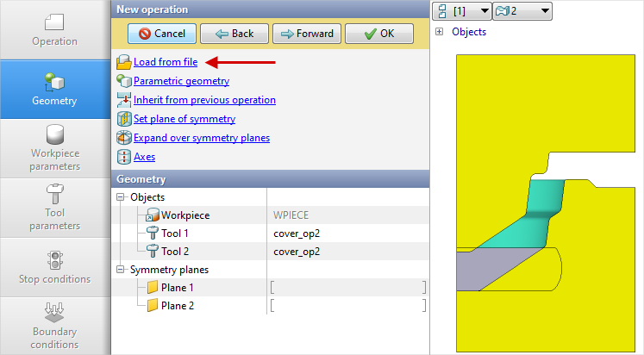
Task: Select the Workpiece icon in Objects tree
Action: coord(153,215)
